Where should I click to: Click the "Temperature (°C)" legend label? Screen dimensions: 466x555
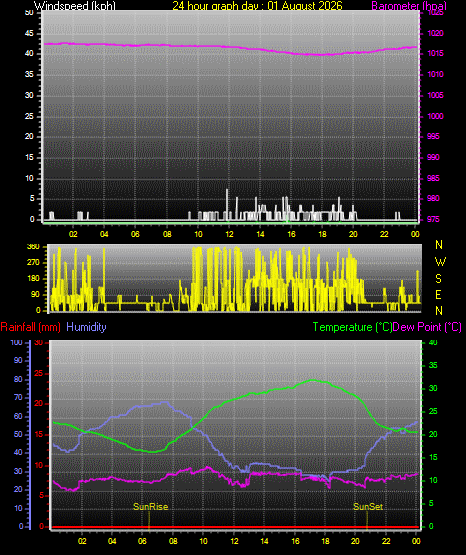pyautogui.click(x=352, y=327)
